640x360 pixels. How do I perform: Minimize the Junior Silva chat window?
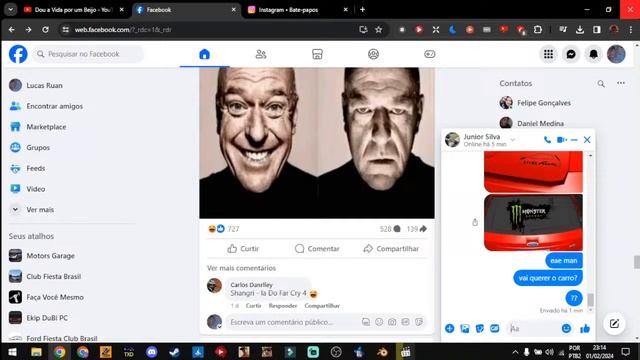(574, 140)
